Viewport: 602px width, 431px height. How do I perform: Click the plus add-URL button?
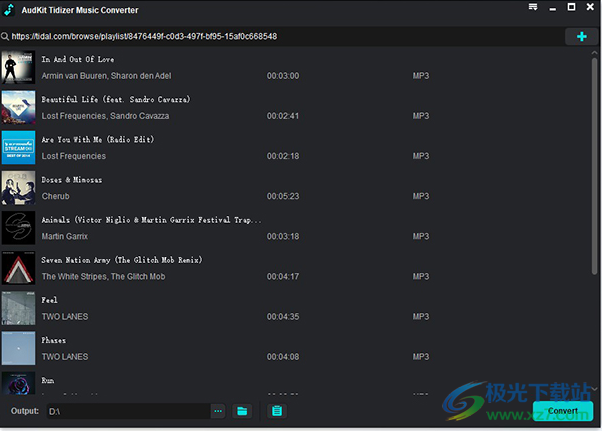click(x=581, y=36)
